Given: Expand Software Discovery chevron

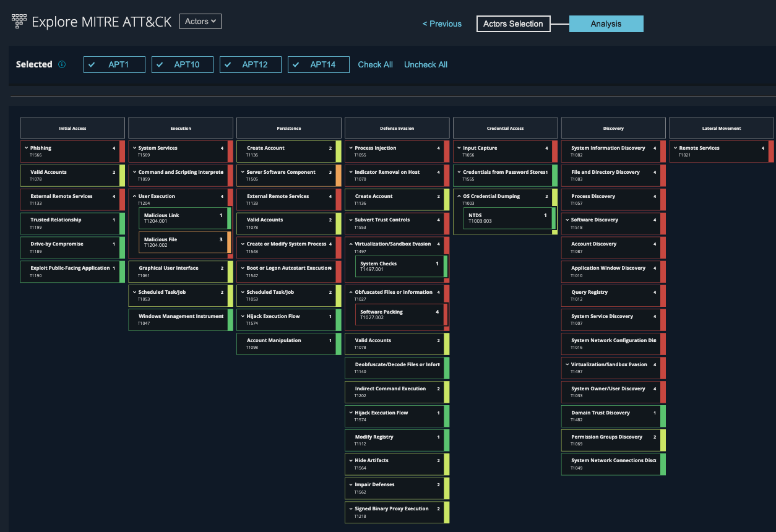Looking at the screenshot, I should (567, 220).
